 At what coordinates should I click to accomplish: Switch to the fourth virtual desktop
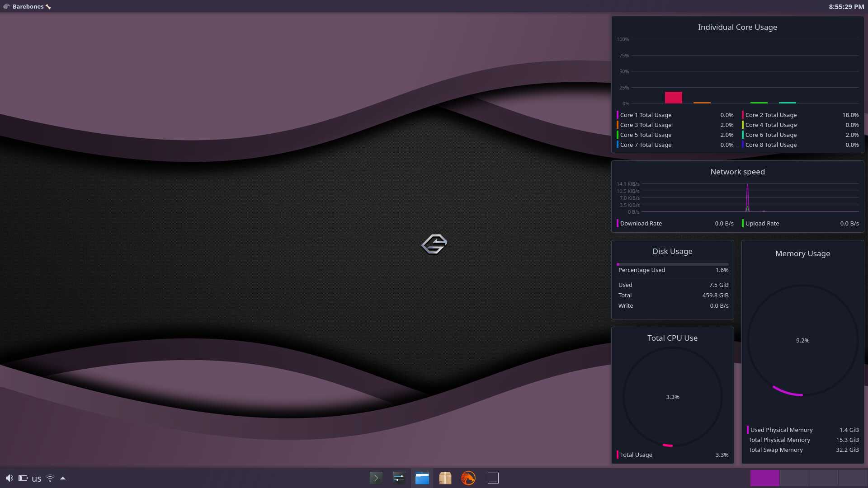[x=853, y=478]
